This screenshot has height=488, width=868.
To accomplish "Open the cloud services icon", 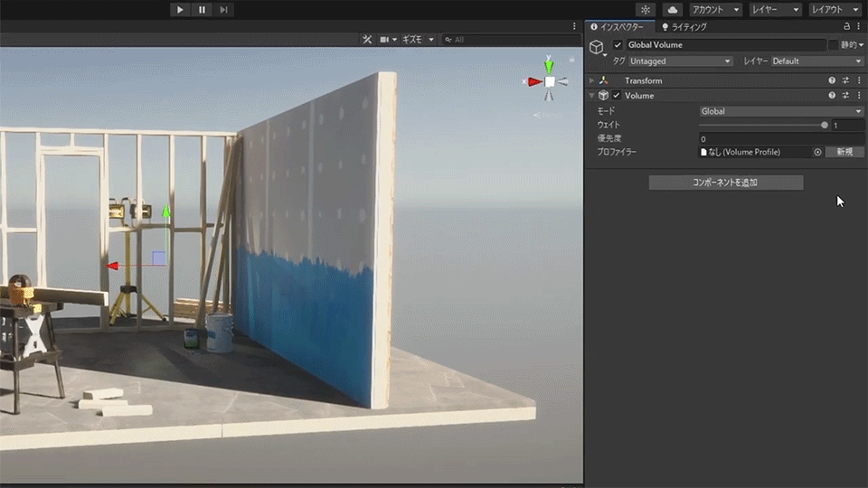I will [x=673, y=9].
